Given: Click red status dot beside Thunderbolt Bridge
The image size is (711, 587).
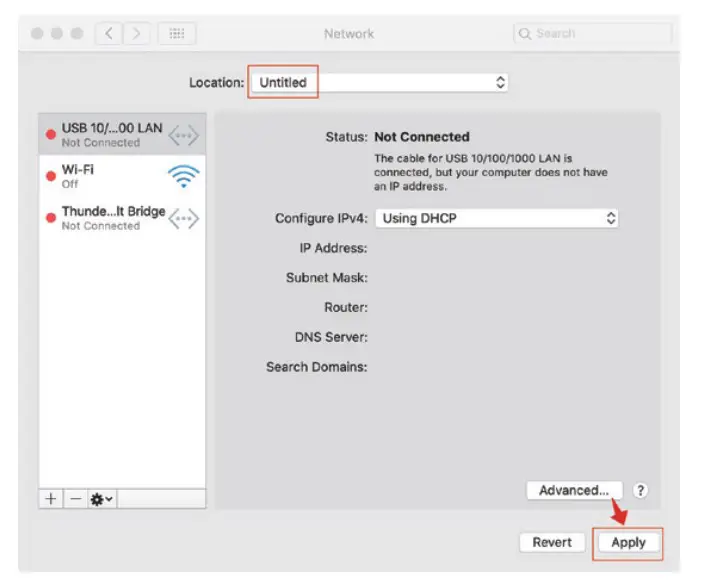Looking at the screenshot, I should pyautogui.click(x=51, y=218).
